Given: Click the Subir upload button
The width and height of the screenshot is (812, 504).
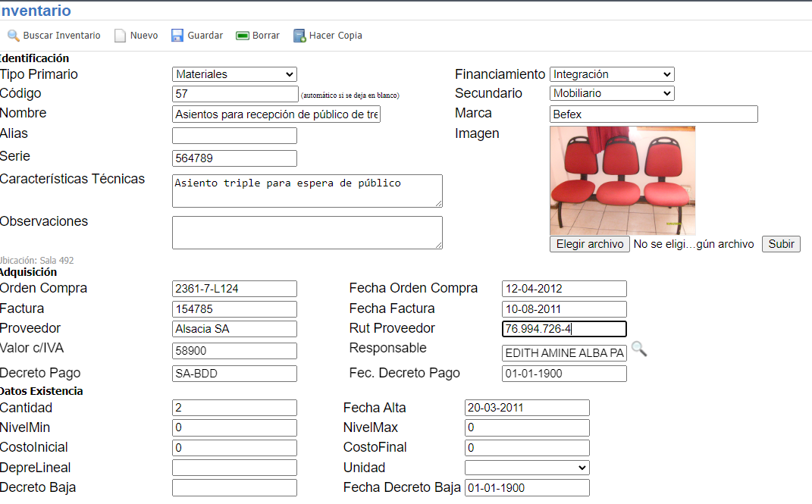Looking at the screenshot, I should (781, 243).
